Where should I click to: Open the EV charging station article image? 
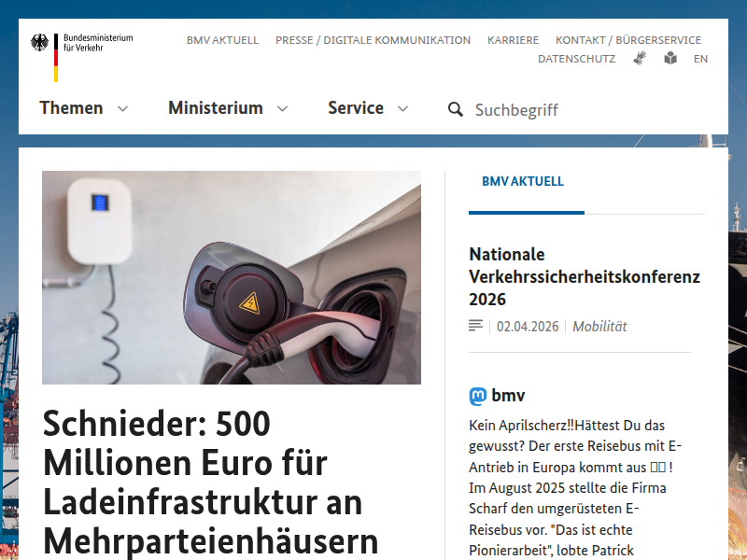pos(232,277)
